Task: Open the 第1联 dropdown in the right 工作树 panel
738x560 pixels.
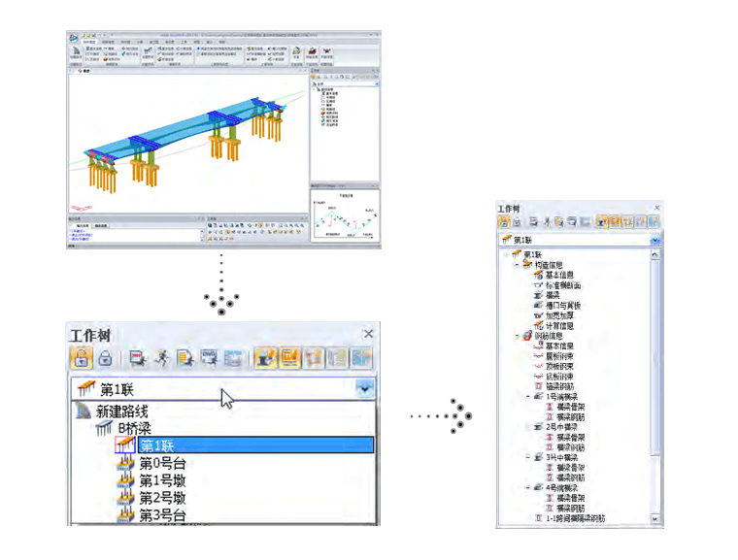Action: [x=655, y=240]
